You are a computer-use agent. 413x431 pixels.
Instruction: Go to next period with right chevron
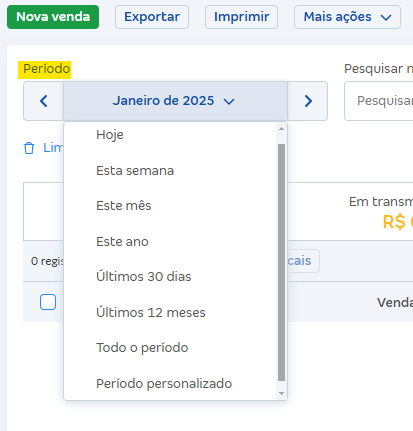click(308, 101)
